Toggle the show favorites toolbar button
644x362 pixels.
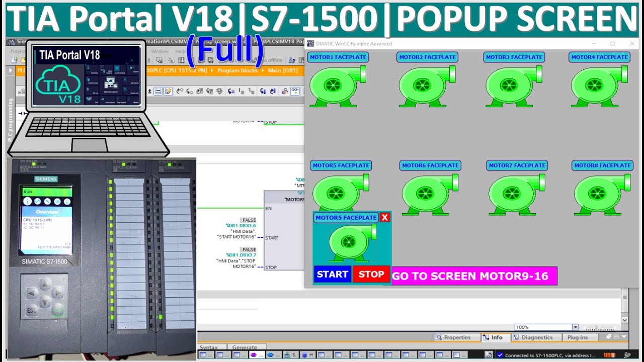[x=168, y=92]
